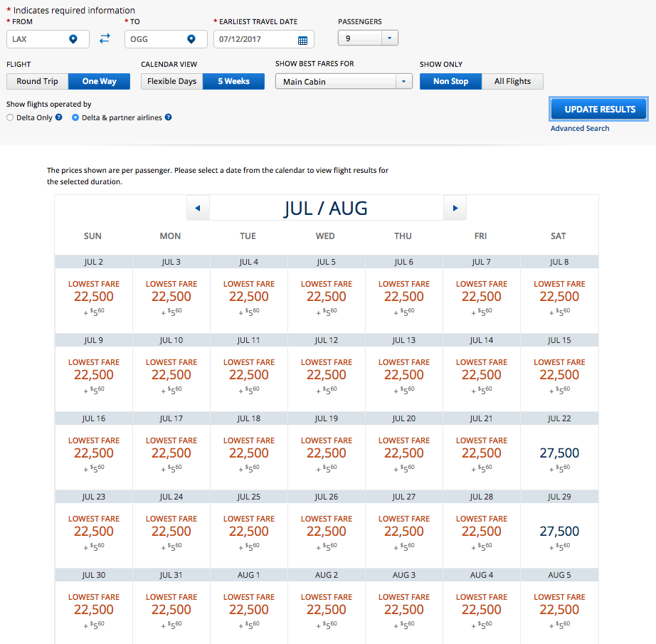The image size is (656, 644).
Task: Go to the previous month in calendar
Action: pyautogui.click(x=198, y=208)
